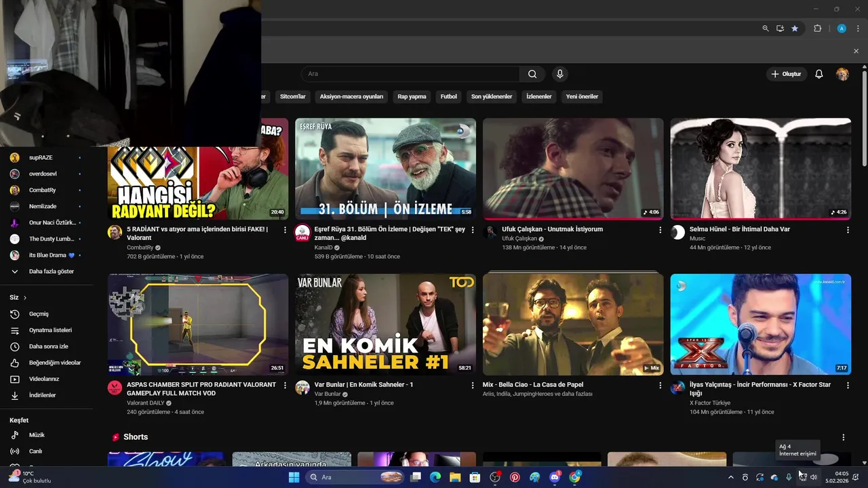Image resolution: width=868 pixels, height=488 pixels.
Task: Open Chrome profile avatar A
Action: tap(842, 28)
